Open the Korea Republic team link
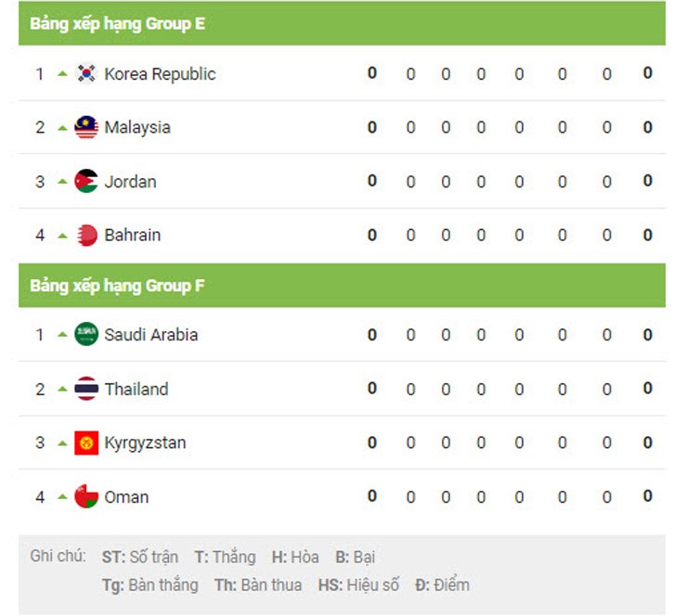 [x=160, y=74]
